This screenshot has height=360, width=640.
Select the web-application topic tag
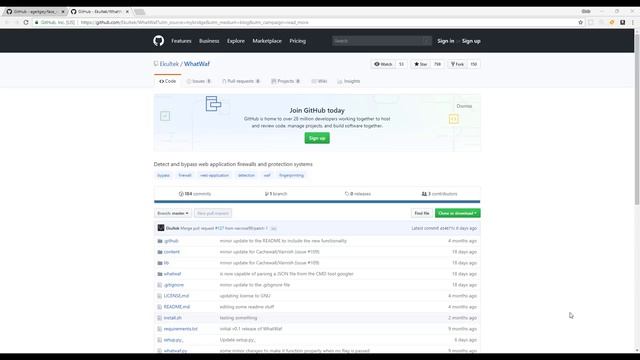215,176
